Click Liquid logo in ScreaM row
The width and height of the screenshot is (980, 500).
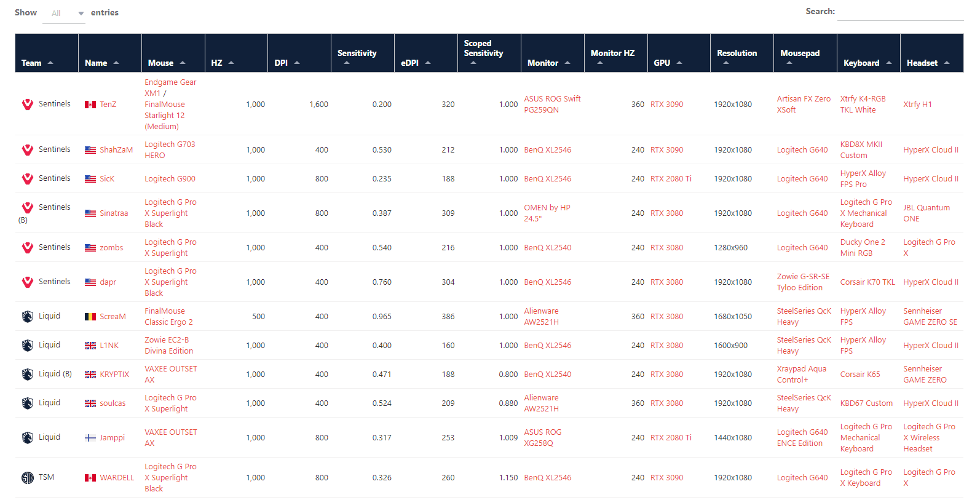click(x=28, y=317)
